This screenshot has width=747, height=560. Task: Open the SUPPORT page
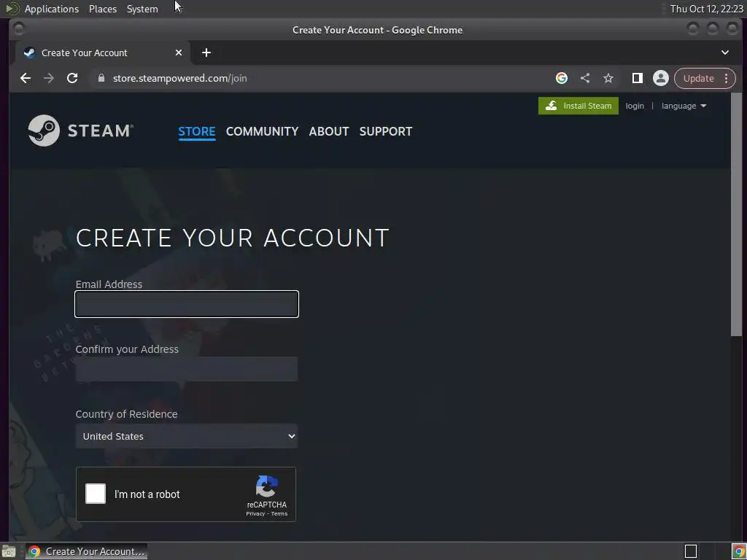coord(386,131)
